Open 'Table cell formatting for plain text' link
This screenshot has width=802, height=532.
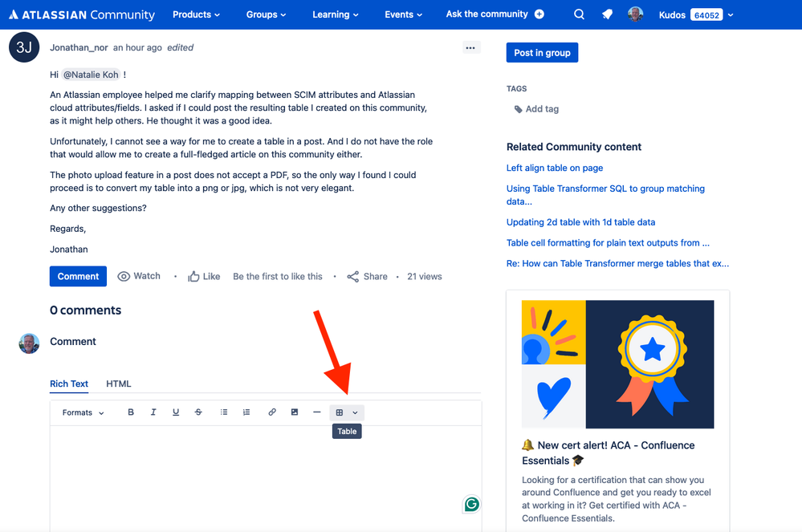608,243
